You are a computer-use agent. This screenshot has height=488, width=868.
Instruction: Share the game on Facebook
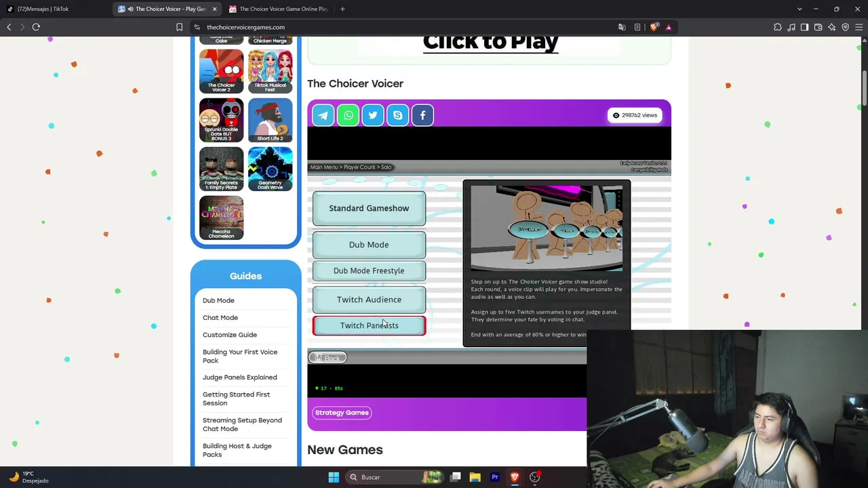click(422, 115)
